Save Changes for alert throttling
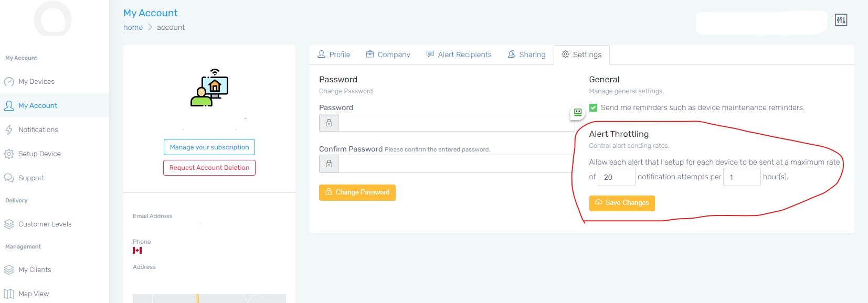868x303 pixels. pos(622,203)
